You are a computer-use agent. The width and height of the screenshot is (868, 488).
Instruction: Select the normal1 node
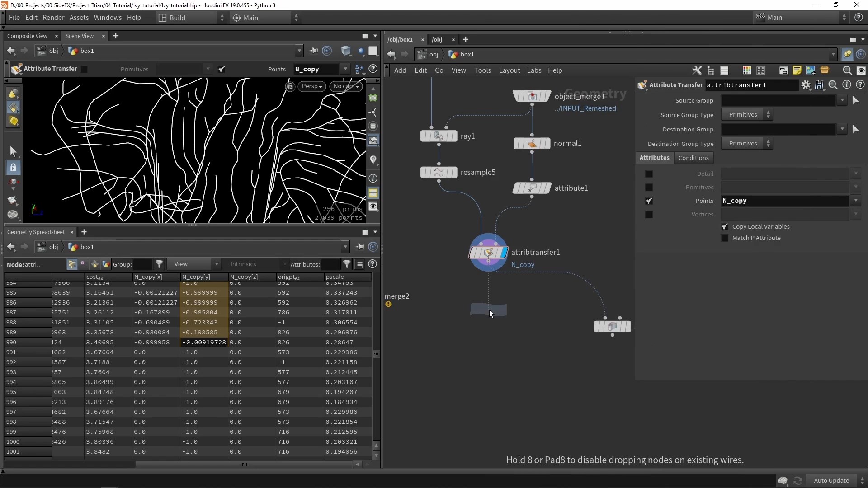[x=532, y=143]
